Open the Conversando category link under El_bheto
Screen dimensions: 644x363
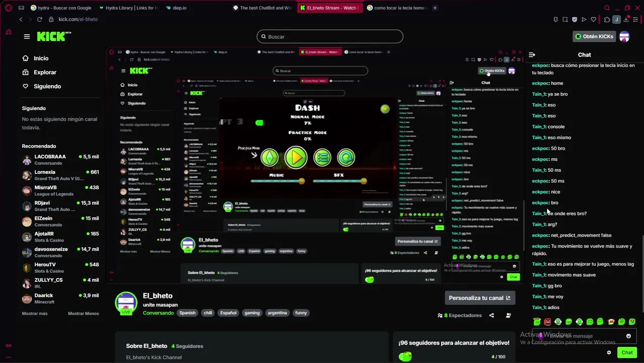point(158,313)
